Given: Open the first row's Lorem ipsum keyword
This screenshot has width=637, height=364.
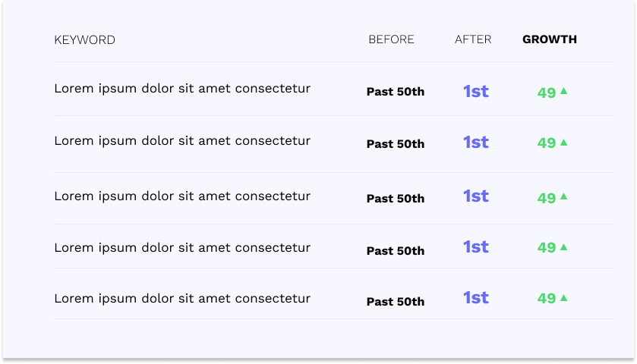Looking at the screenshot, I should tap(182, 89).
